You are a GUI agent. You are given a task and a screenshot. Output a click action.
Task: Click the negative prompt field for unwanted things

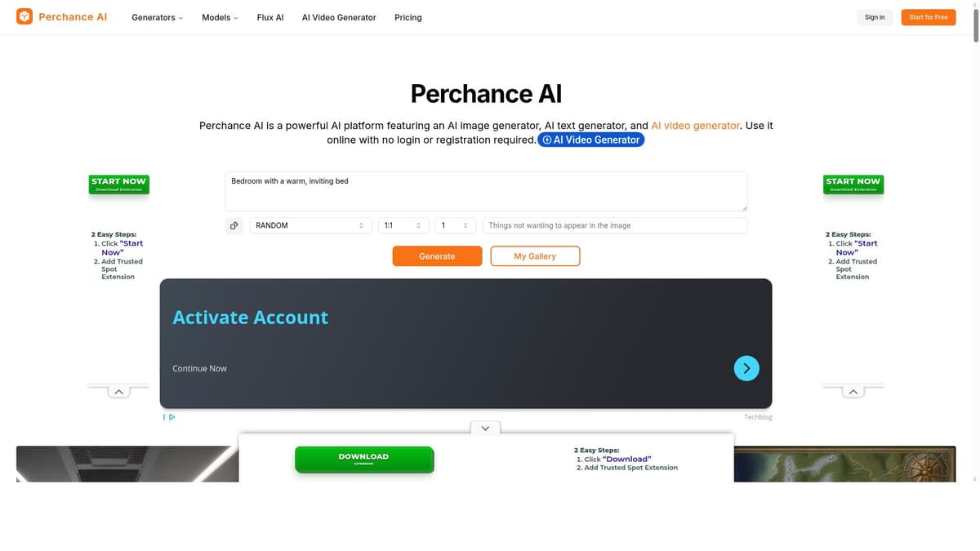pos(614,225)
